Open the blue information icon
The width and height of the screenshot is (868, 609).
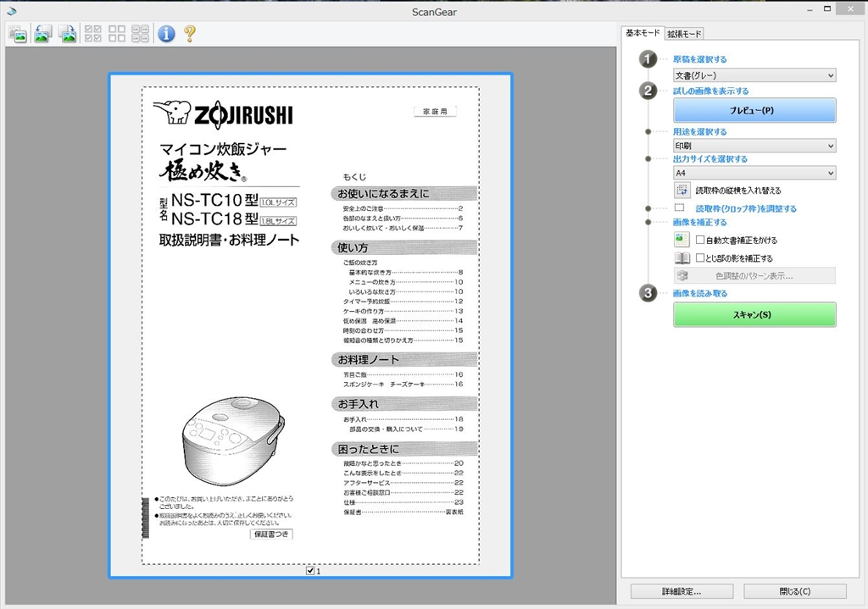[x=166, y=34]
